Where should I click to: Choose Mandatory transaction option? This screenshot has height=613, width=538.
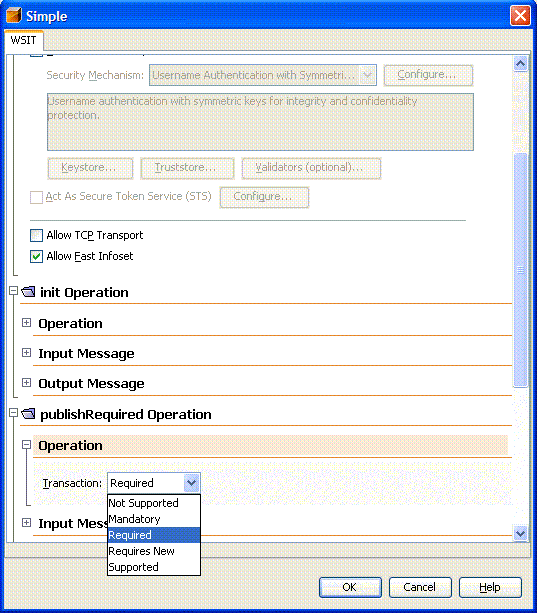click(154, 519)
